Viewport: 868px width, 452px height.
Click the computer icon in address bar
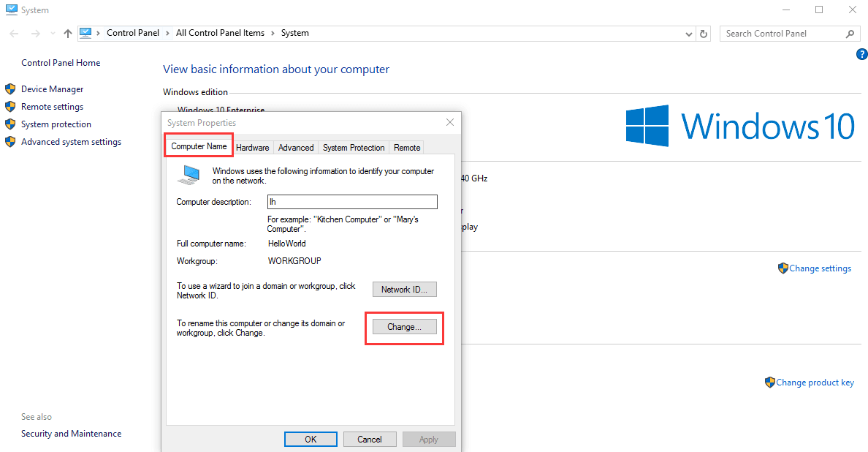(85, 33)
